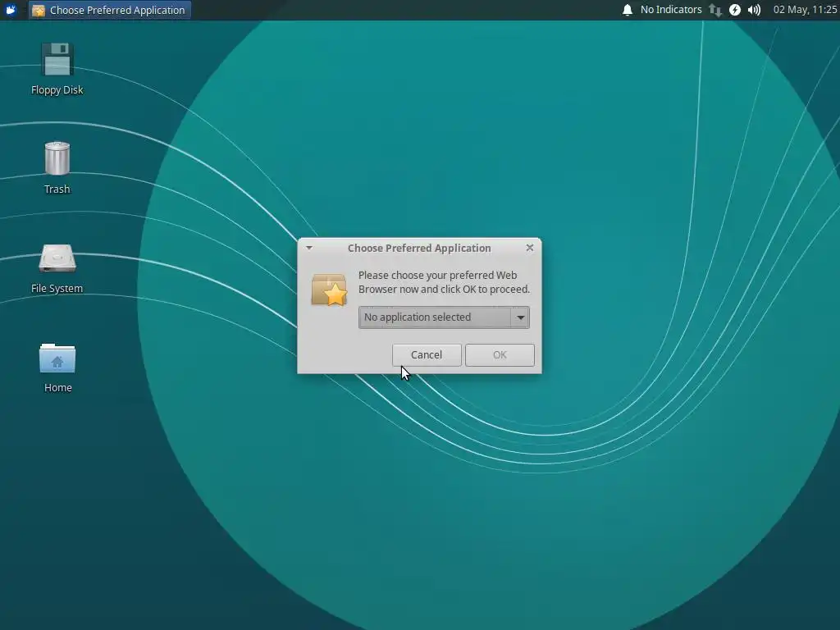Open the dialog window menu arrow
This screenshot has height=630, width=840.
[309, 248]
